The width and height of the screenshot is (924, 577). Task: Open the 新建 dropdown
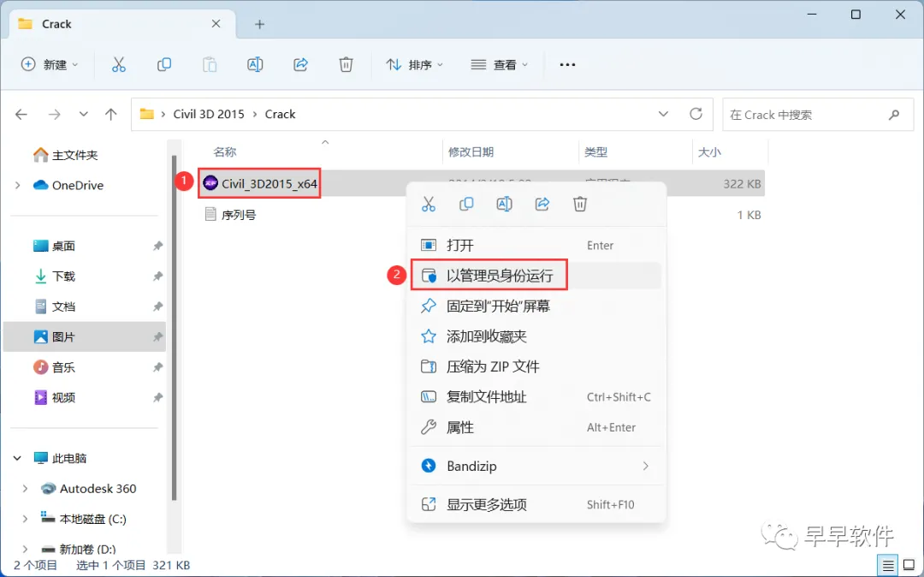pyautogui.click(x=50, y=64)
